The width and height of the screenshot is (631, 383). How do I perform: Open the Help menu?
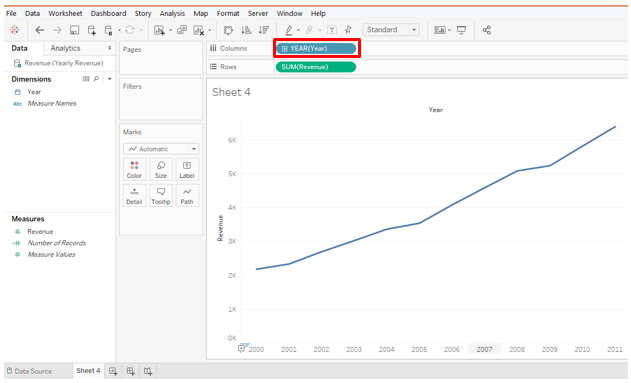[x=318, y=13]
